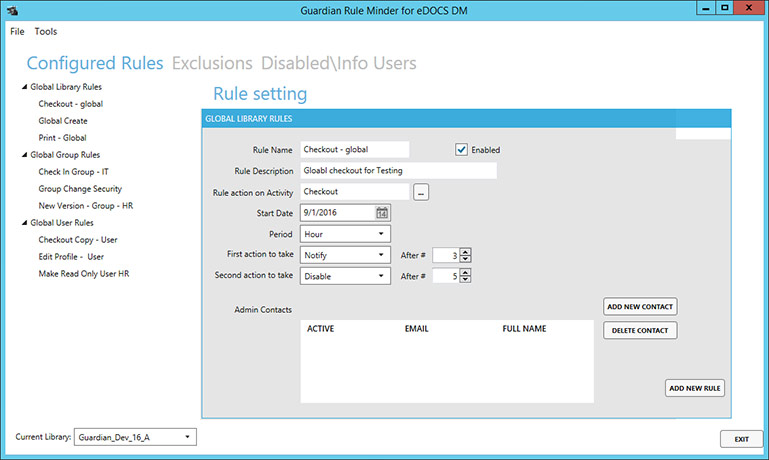Click the Rule Name input field
The image size is (769, 460).
coord(355,150)
